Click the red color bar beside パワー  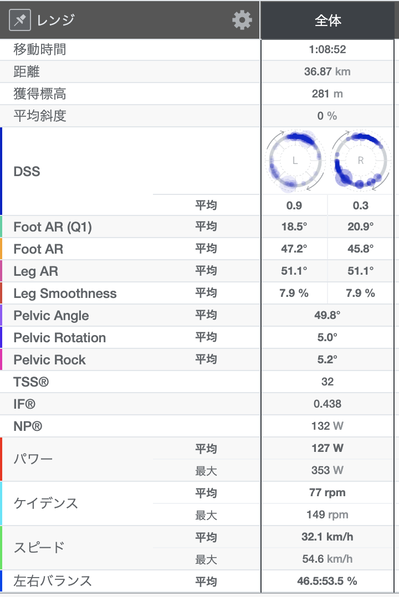coord(1,459)
